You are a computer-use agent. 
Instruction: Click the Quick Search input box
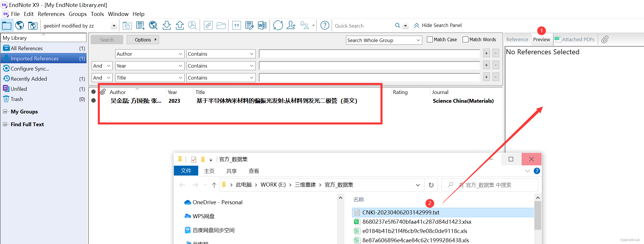363,26
